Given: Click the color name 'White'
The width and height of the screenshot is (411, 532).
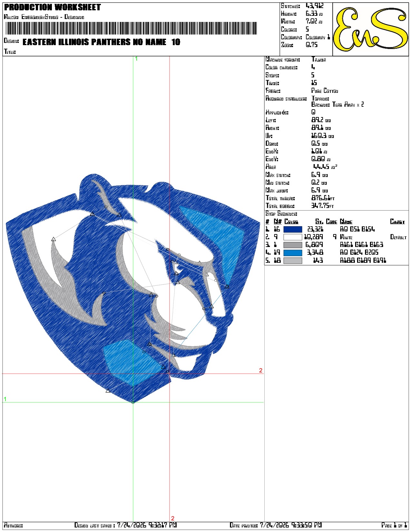Looking at the screenshot, I should 346,237.
